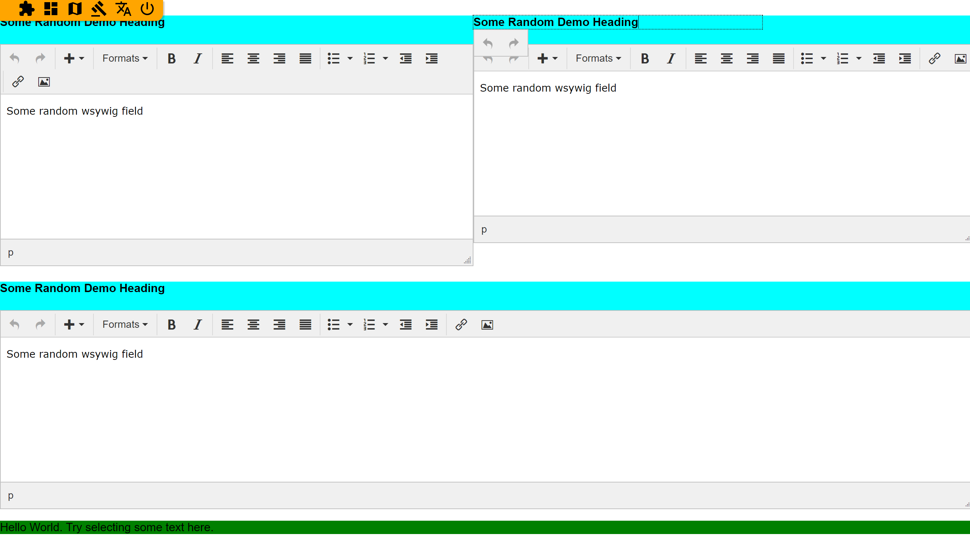
Task: Click the translate icon in orange toolbar
Action: 123,8
